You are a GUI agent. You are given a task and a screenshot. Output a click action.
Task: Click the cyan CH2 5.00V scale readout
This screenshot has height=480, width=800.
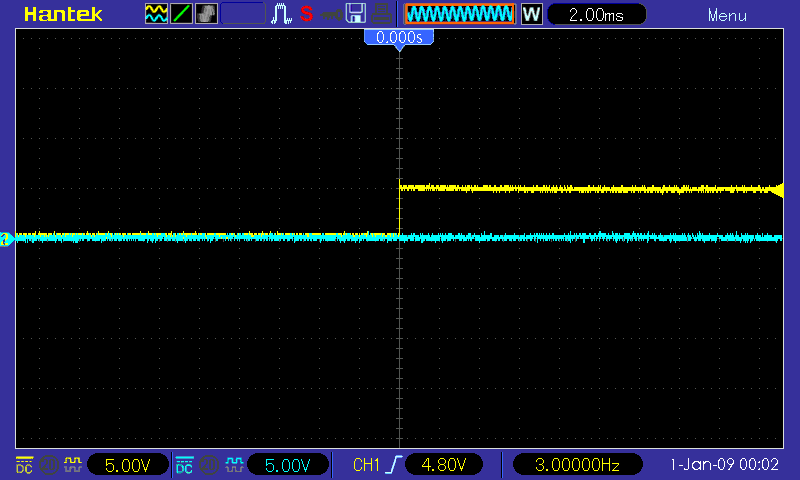click(288, 465)
